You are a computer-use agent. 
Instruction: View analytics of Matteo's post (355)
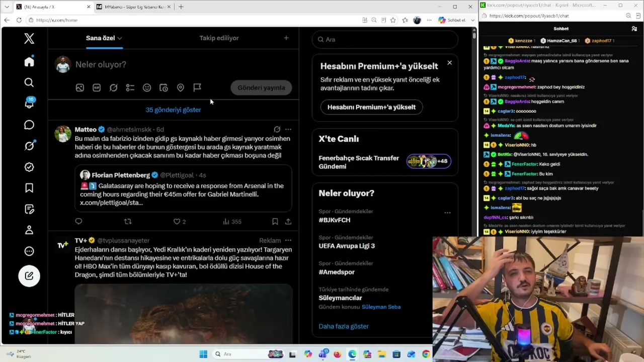[232, 221]
